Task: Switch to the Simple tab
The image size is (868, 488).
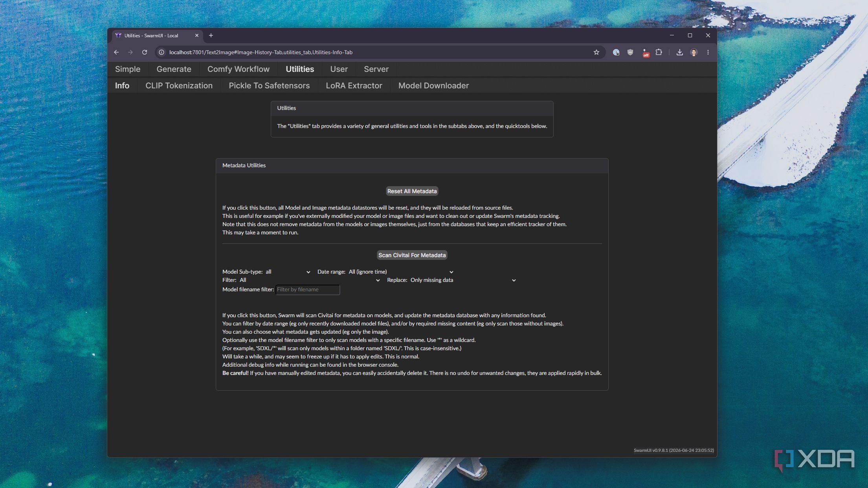Action: [128, 69]
